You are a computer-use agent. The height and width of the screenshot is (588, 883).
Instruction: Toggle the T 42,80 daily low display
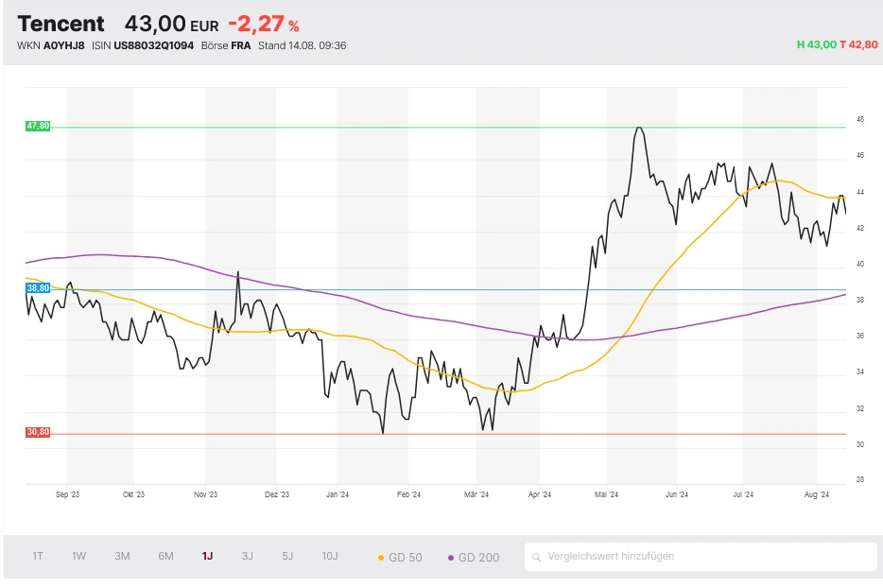[858, 43]
